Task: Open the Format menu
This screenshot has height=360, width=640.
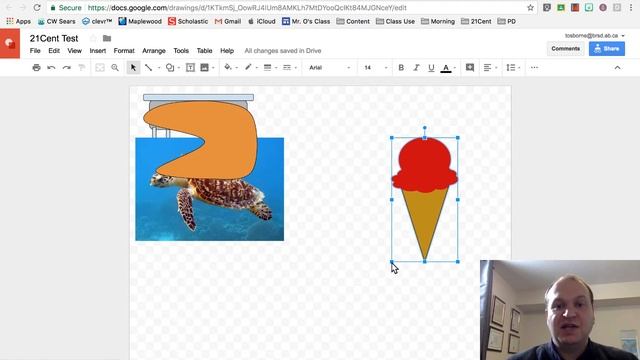Action: point(124,51)
